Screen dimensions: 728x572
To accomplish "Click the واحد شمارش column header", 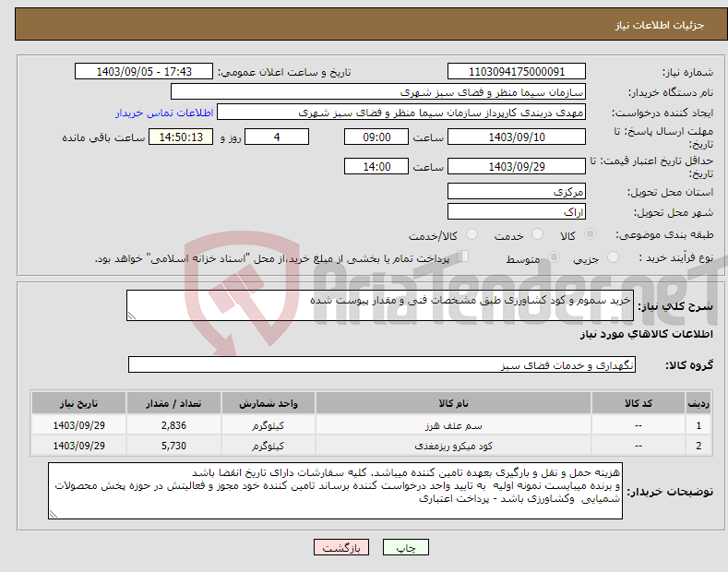I will [269, 403].
